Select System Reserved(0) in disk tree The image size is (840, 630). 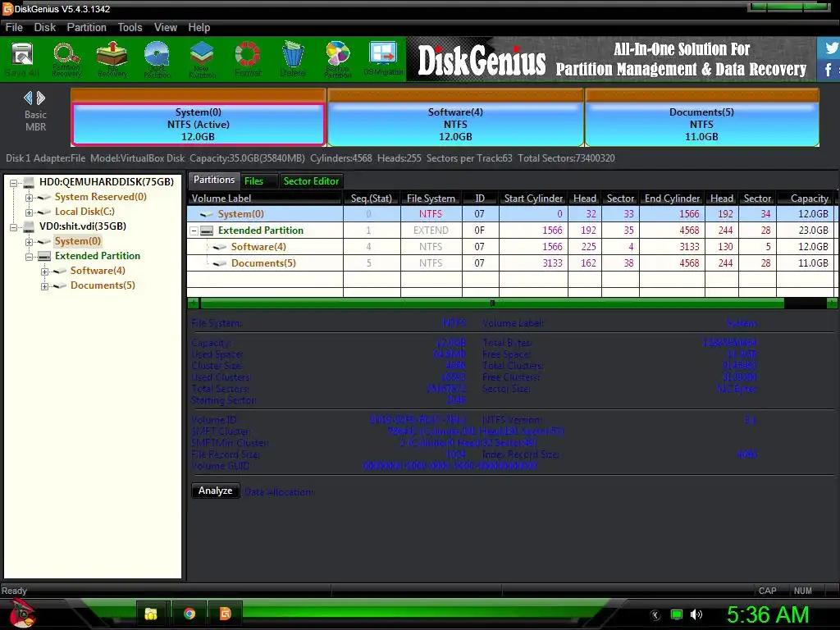[x=101, y=197]
